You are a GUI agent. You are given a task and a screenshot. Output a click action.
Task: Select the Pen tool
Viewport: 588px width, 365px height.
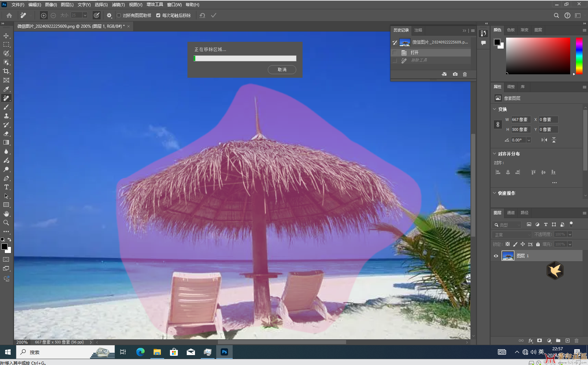point(6,178)
